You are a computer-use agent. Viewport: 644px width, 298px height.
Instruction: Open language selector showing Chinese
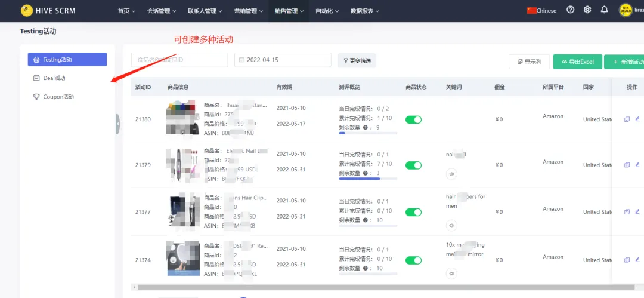[x=541, y=11]
